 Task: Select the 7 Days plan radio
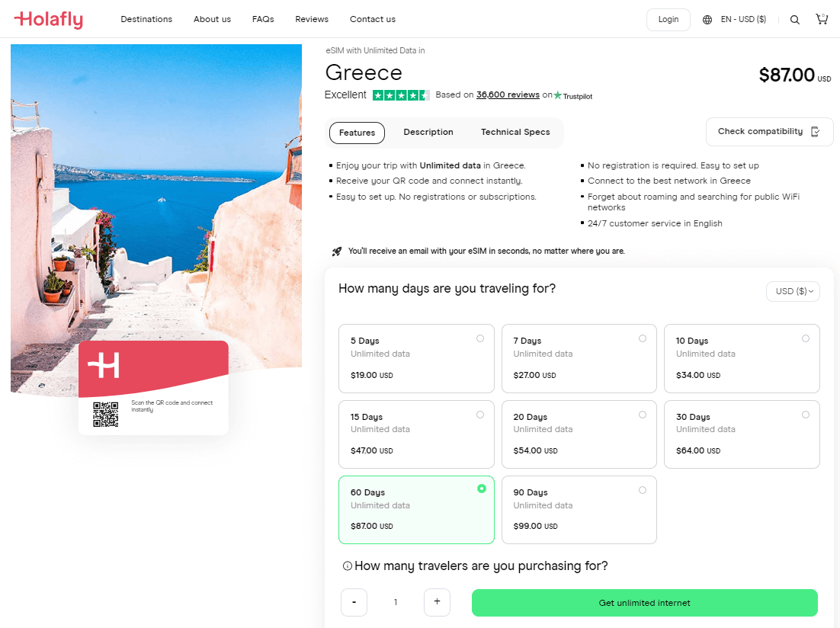643,338
